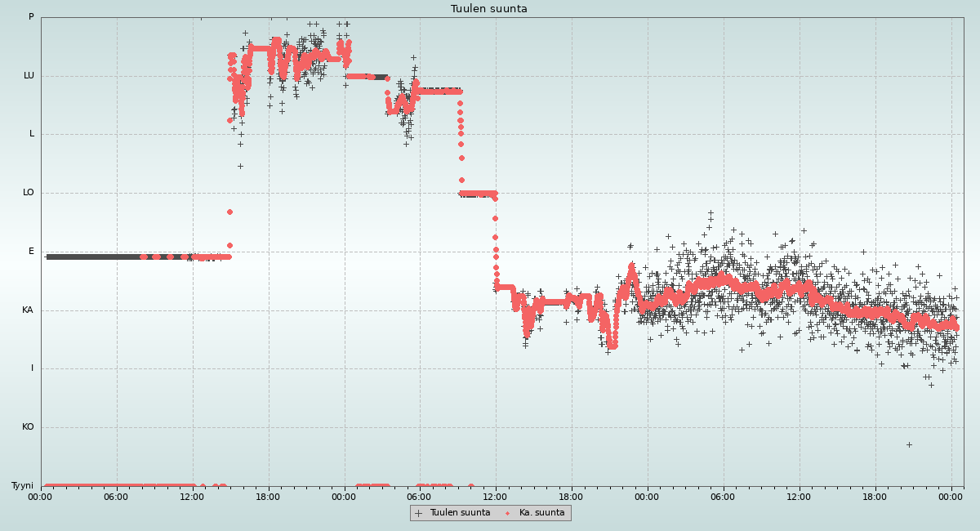Click the rightmost '00:00' x-axis label
Image resolution: width=980 pixels, height=531 pixels.
pyautogui.click(x=951, y=497)
